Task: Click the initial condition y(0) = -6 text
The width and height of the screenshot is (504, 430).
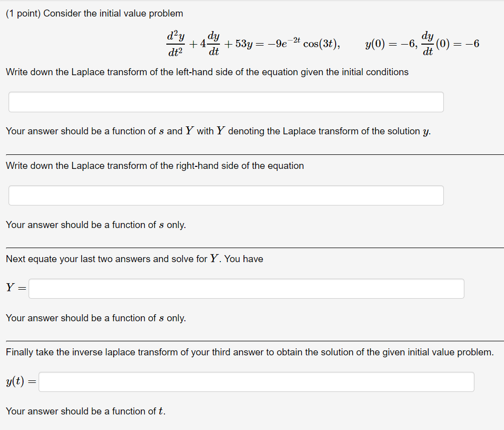Action: tap(390, 44)
